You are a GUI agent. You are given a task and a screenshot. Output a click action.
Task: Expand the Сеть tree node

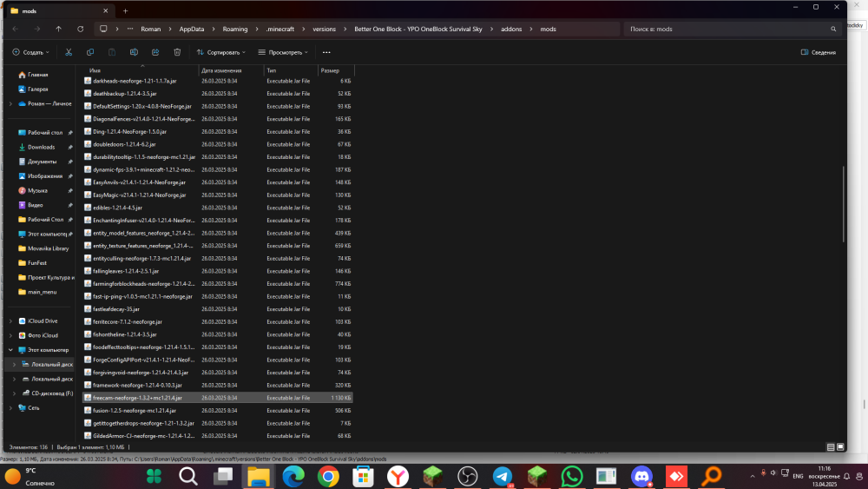click(10, 408)
